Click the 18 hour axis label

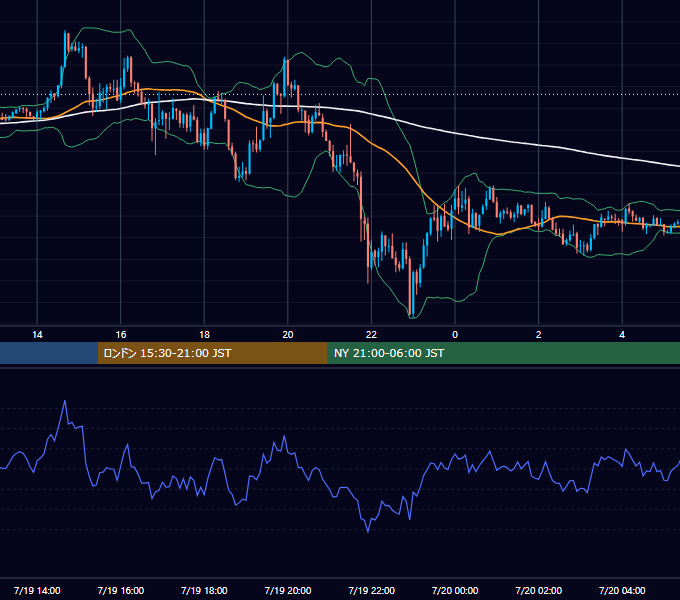click(x=204, y=335)
